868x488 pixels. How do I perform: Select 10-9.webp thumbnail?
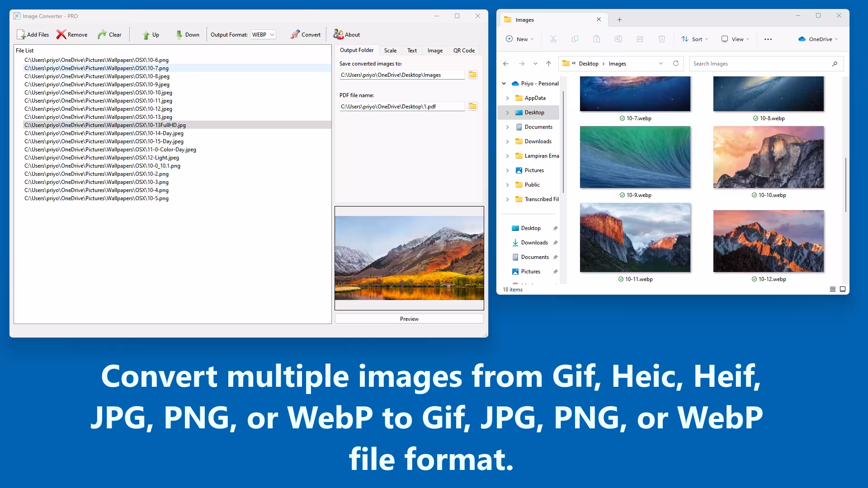click(x=635, y=157)
